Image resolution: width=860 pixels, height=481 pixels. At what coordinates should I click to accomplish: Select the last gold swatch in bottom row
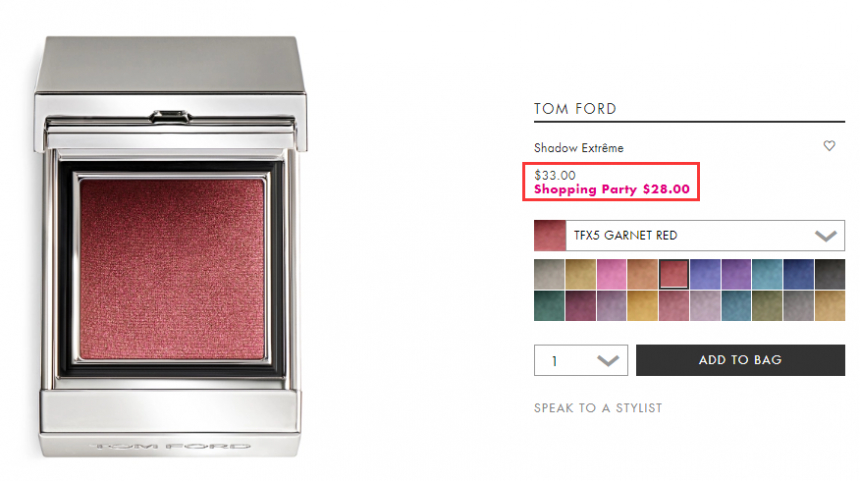point(829,306)
